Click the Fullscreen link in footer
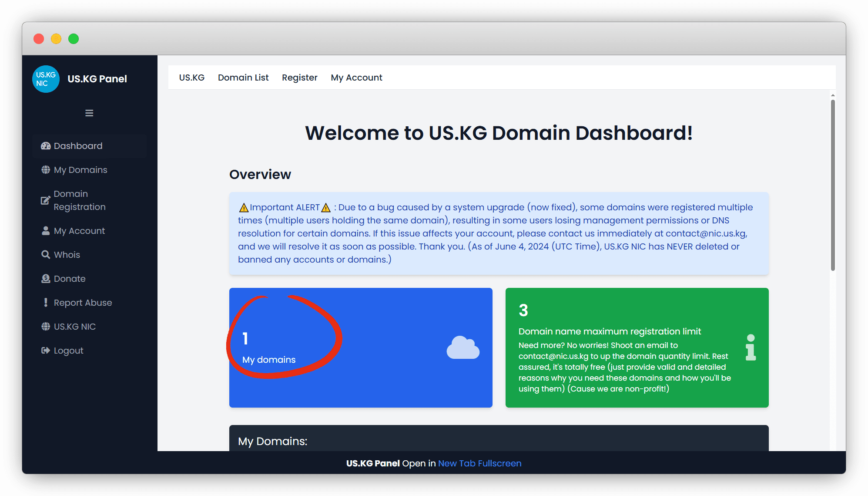 pyautogui.click(x=499, y=463)
